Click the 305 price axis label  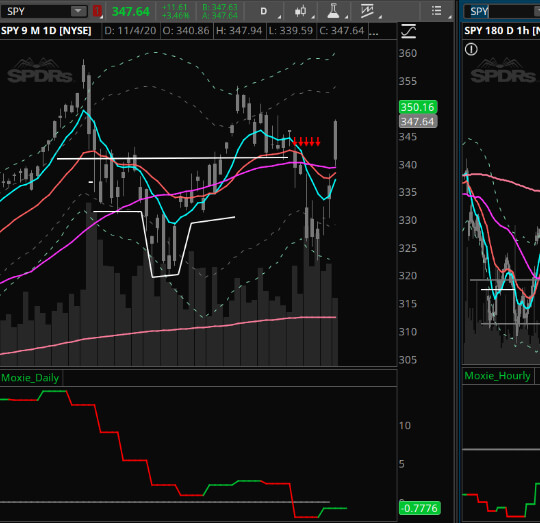(x=408, y=360)
